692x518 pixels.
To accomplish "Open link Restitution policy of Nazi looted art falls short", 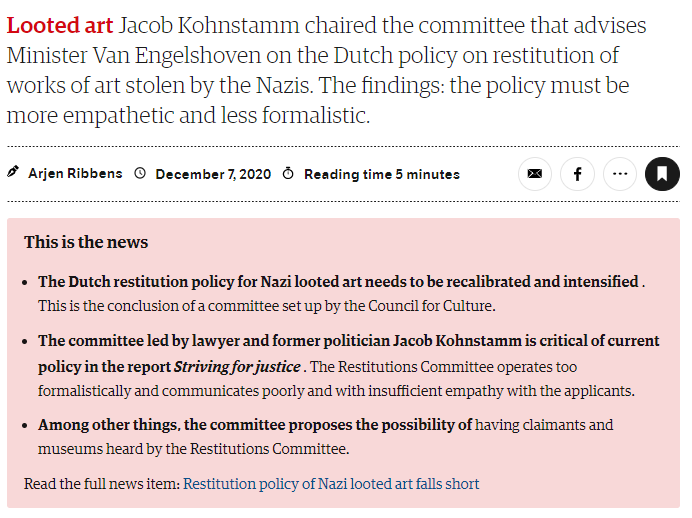I will (x=331, y=484).
